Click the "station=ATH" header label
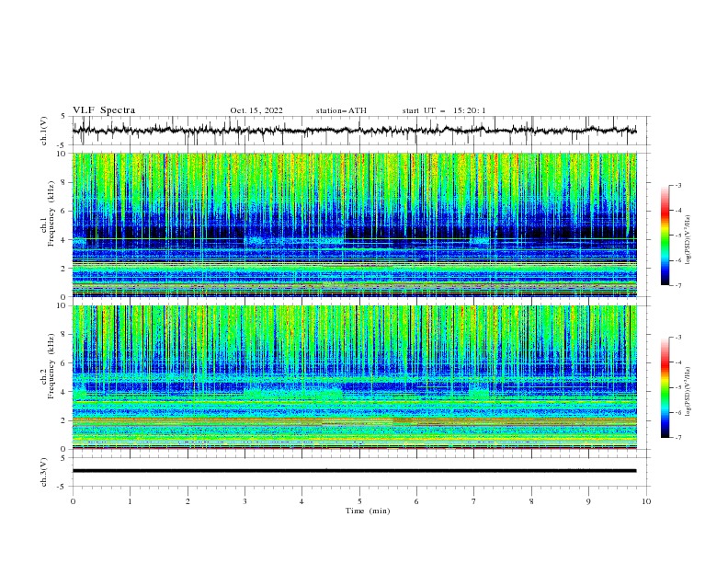The width and height of the screenshot is (728, 563). [341, 110]
